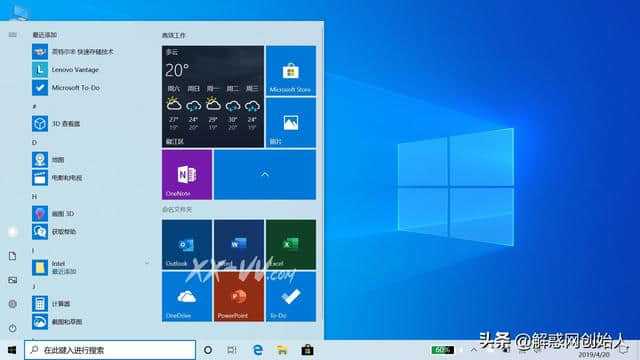Open the Excel tile
The height and width of the screenshot is (360, 640).
(291, 244)
